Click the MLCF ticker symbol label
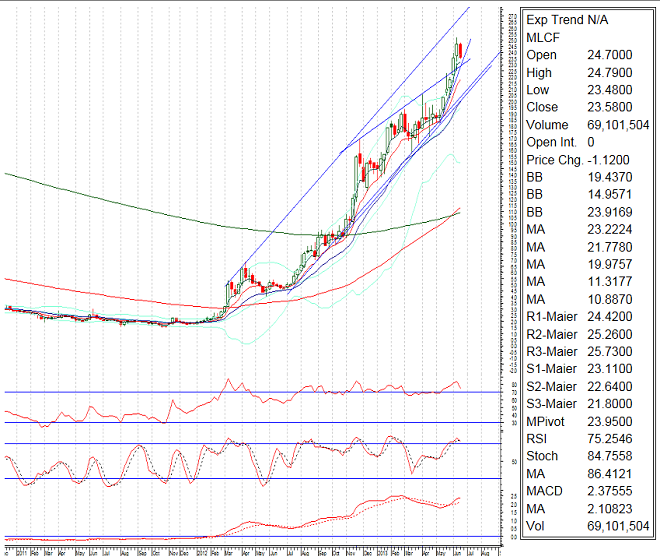 pyautogui.click(x=542, y=37)
